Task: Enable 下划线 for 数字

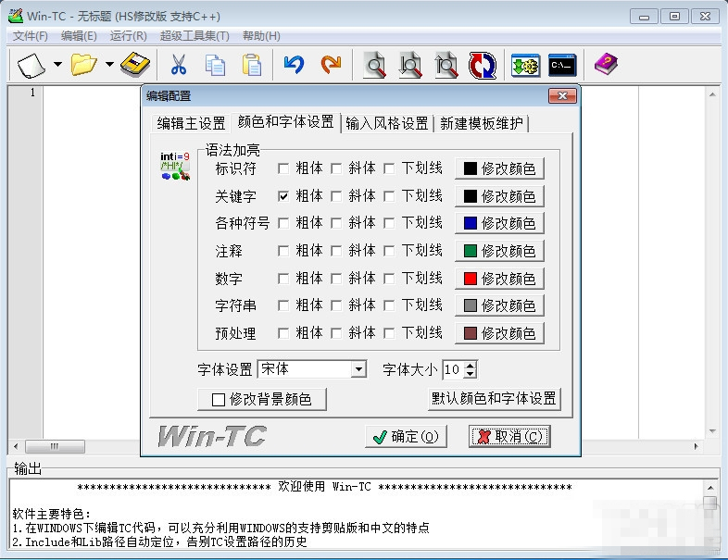Action: tap(389, 279)
